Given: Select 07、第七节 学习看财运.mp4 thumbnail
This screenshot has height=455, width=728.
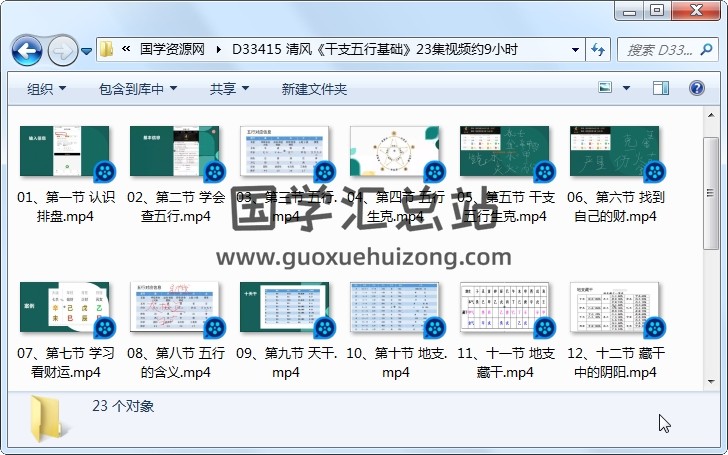Looking at the screenshot, I should pos(65,307).
